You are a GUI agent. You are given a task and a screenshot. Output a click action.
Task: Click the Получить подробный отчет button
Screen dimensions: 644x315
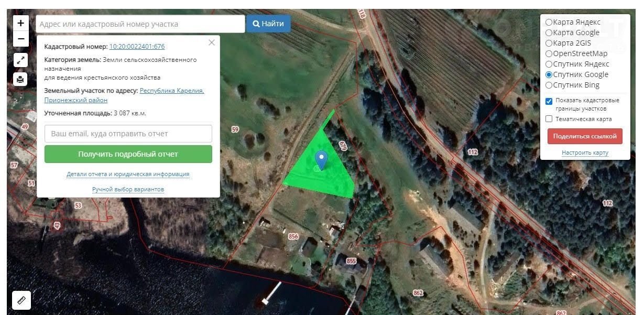128,154
